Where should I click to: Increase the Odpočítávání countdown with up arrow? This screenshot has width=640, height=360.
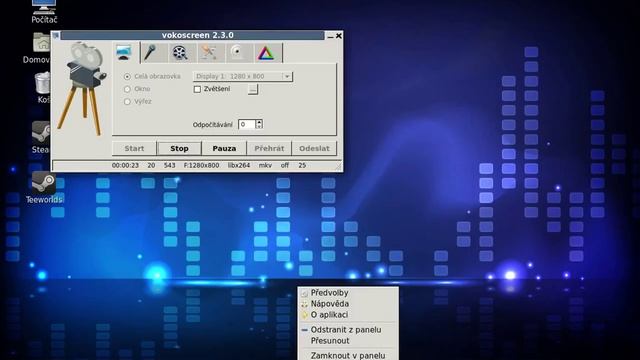click(259, 122)
